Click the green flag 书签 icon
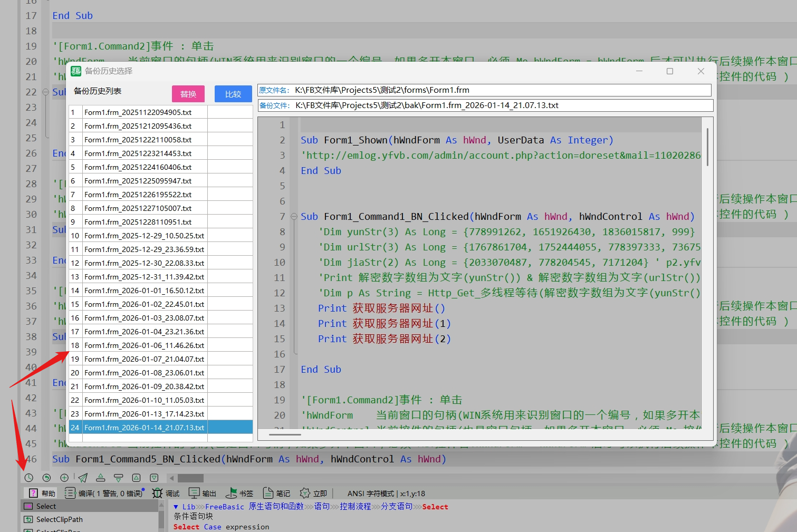 231,493
